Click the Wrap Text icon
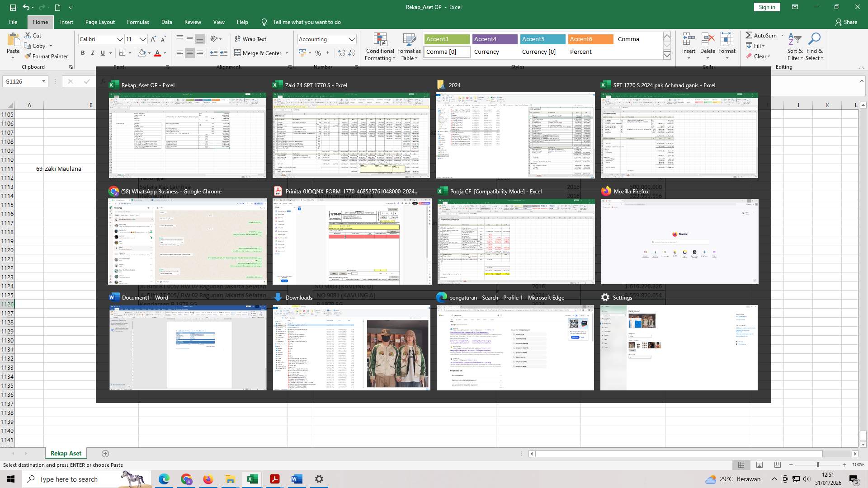The image size is (868, 488). click(x=238, y=39)
